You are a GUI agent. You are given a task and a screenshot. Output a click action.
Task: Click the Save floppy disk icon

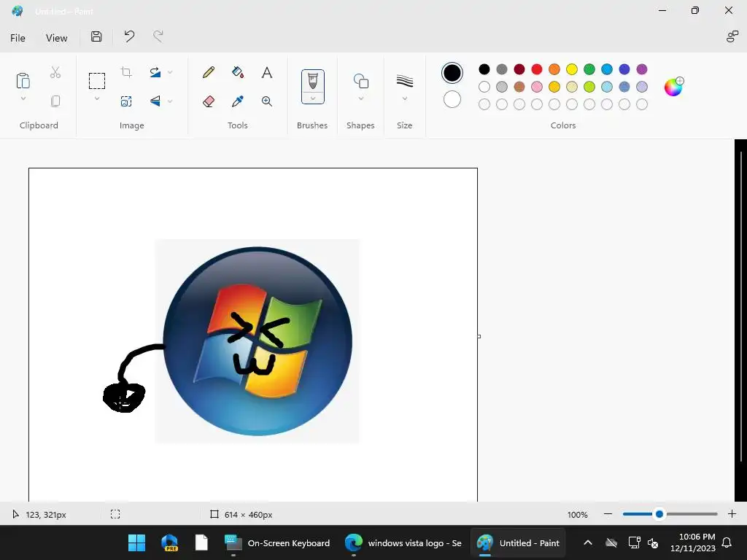coord(96,36)
